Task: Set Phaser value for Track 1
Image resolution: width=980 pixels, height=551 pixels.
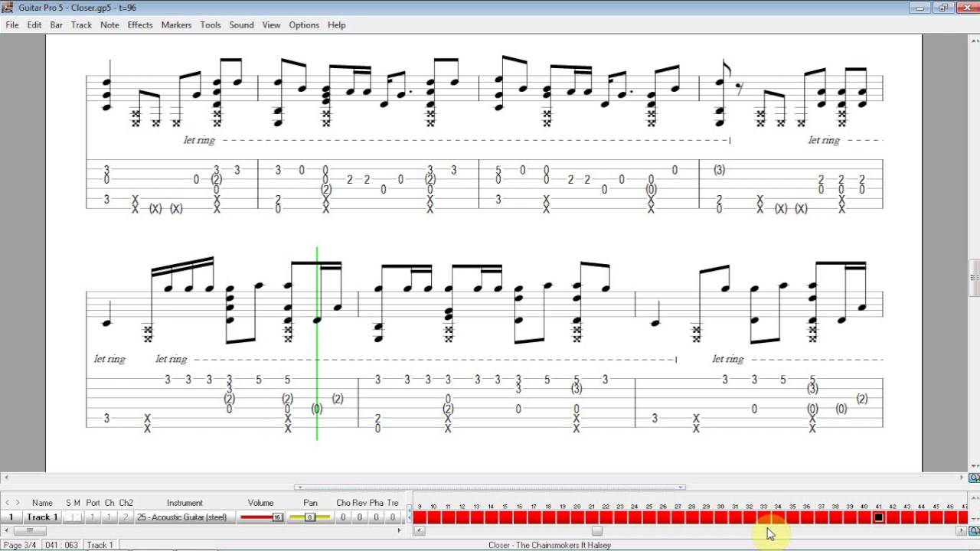Action: tap(377, 517)
